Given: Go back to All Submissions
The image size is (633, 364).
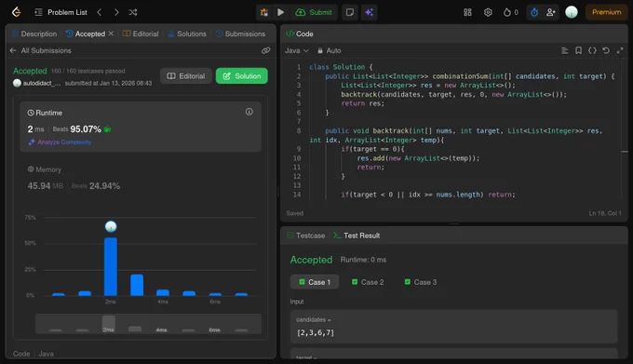Looking at the screenshot, I should pos(40,50).
